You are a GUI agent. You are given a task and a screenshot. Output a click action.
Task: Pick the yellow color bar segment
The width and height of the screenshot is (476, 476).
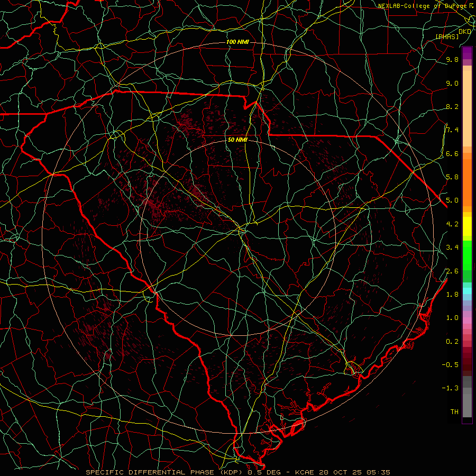coord(467,226)
